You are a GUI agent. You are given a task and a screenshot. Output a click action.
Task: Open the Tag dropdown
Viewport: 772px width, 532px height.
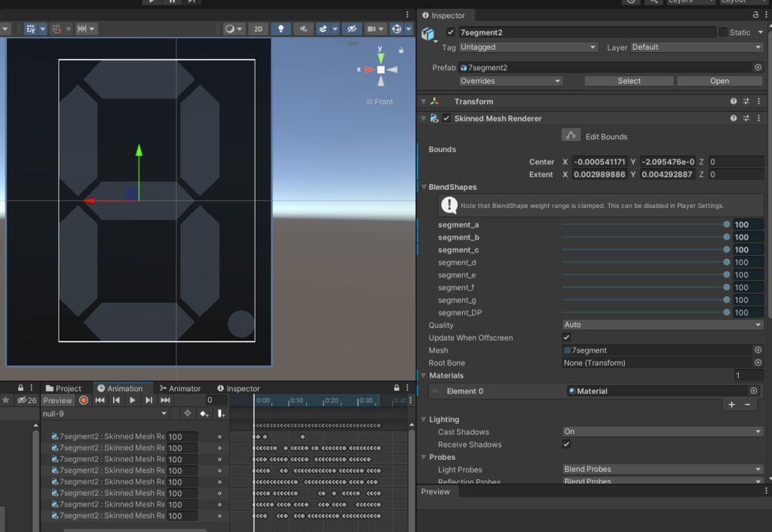click(x=528, y=47)
